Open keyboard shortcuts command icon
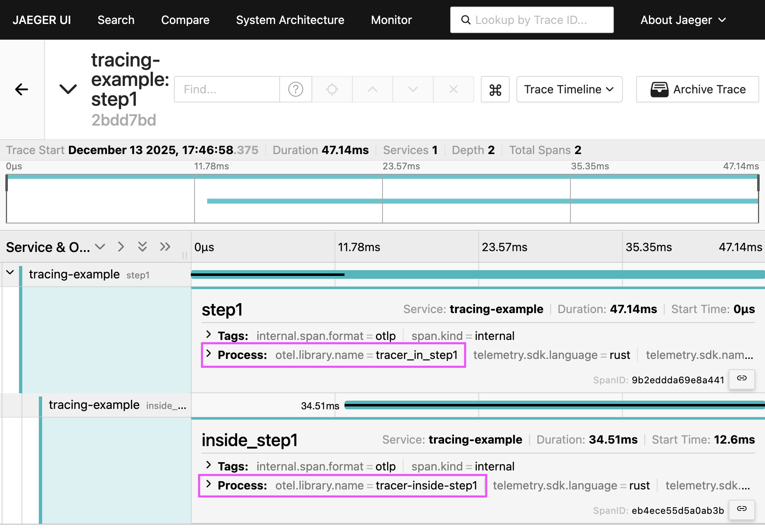Viewport: 765px width, 532px height. click(495, 89)
